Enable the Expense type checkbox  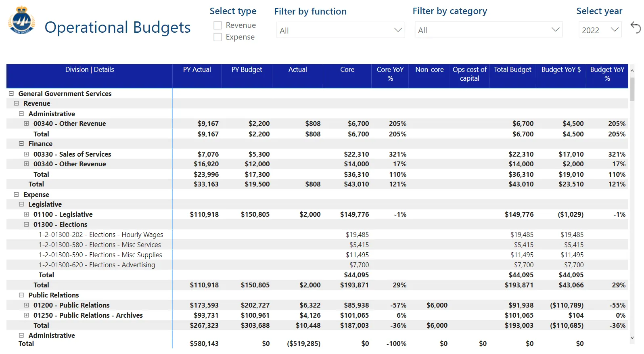[x=217, y=37]
